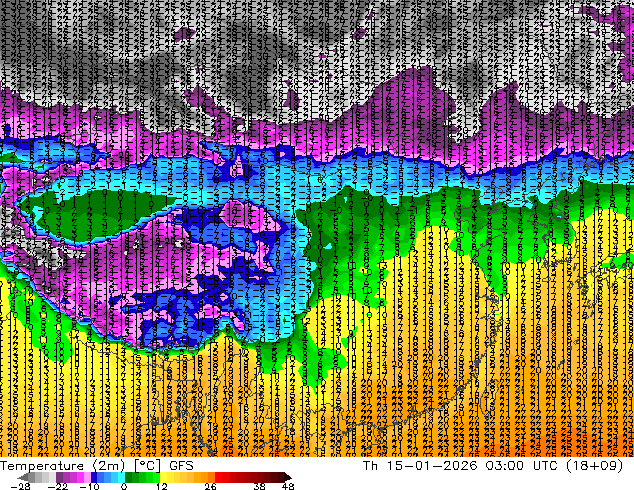
Task: Click the '-10' legend label
Action: tap(89, 486)
